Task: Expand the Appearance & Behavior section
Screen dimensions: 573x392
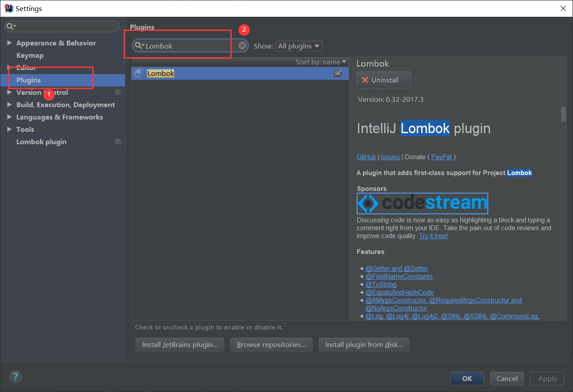Action: [9, 43]
